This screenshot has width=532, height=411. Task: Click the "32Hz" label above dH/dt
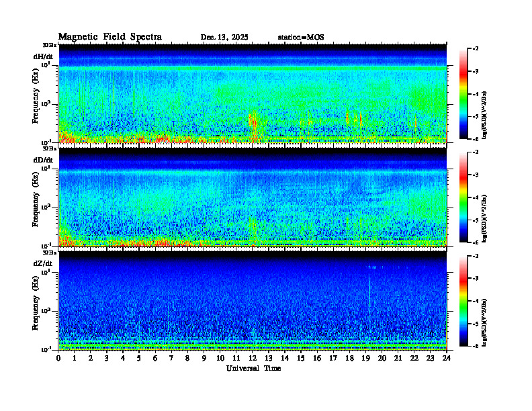pyautogui.click(x=49, y=45)
